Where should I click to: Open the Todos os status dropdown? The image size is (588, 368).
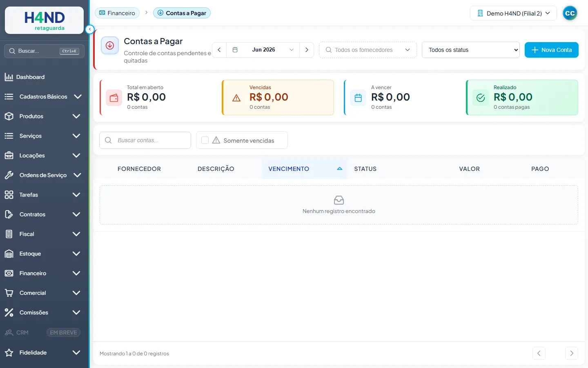coord(471,50)
